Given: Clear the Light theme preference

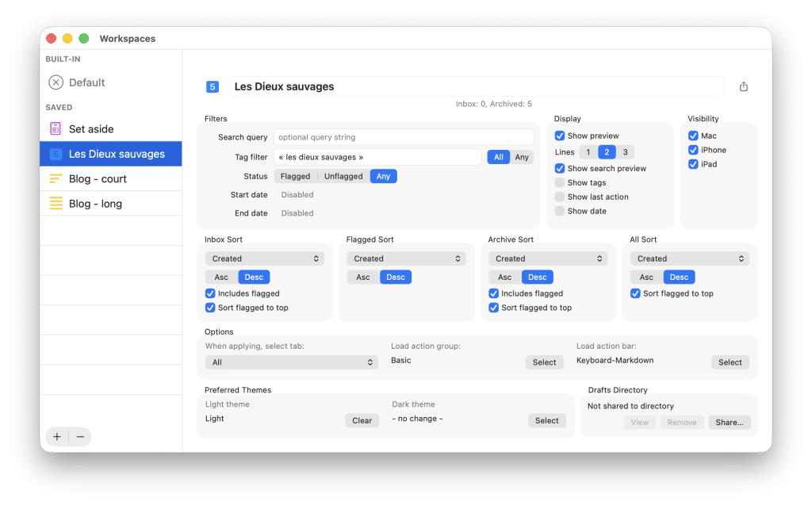Looking at the screenshot, I should point(362,421).
